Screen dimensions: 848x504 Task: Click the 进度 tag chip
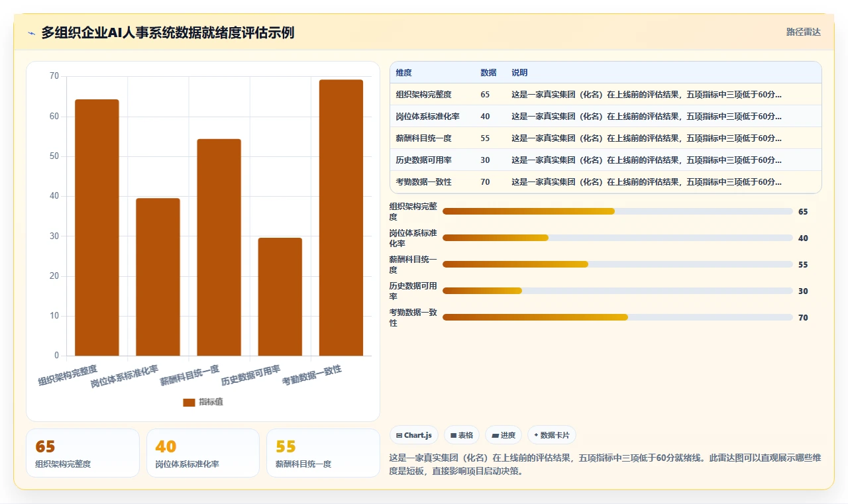point(503,435)
